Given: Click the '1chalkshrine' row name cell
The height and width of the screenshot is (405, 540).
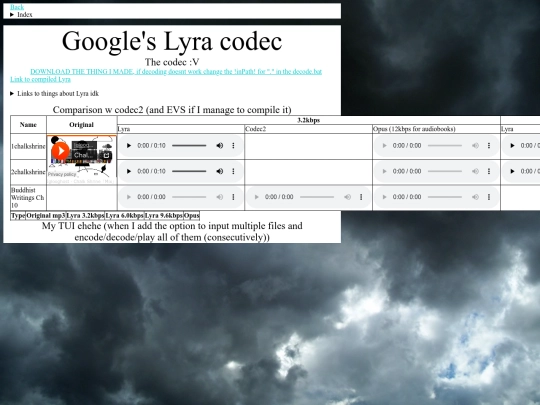Looking at the screenshot, I should click(x=28, y=146).
